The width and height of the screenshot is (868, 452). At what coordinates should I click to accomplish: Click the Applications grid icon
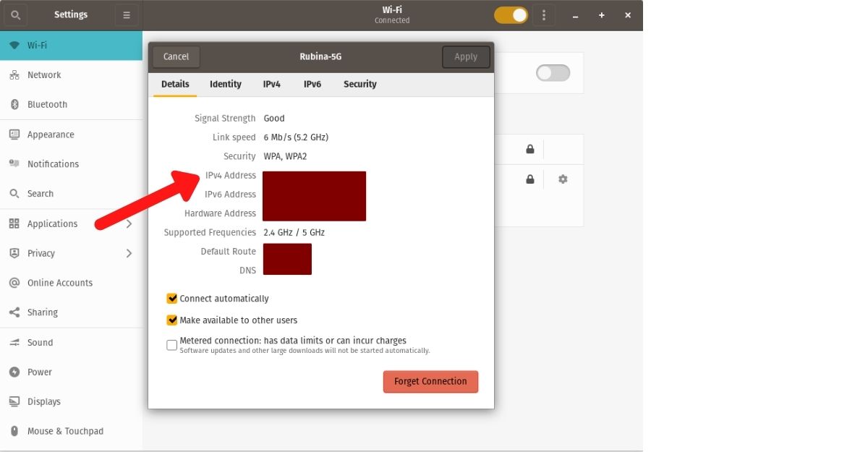click(14, 223)
